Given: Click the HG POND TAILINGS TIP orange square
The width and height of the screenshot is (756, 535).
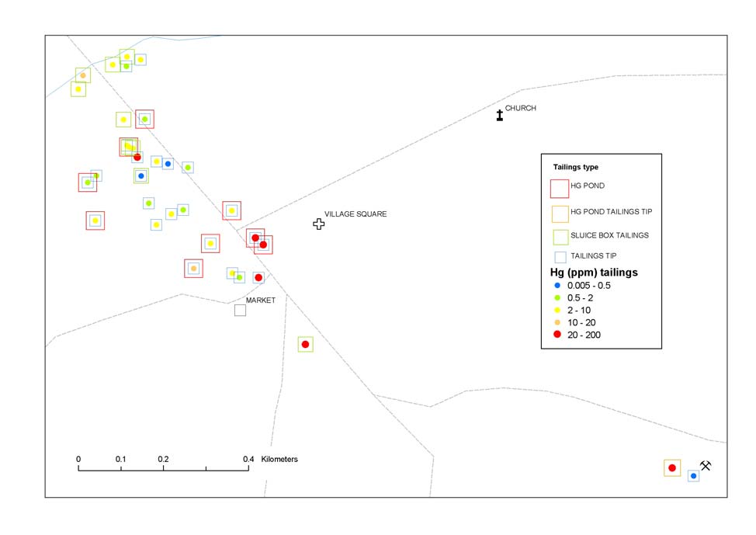Looking at the screenshot, I should (559, 213).
